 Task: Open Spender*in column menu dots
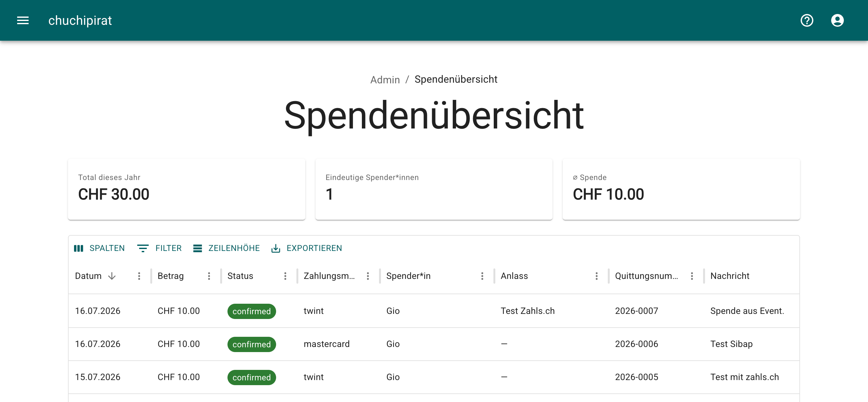[482, 276]
